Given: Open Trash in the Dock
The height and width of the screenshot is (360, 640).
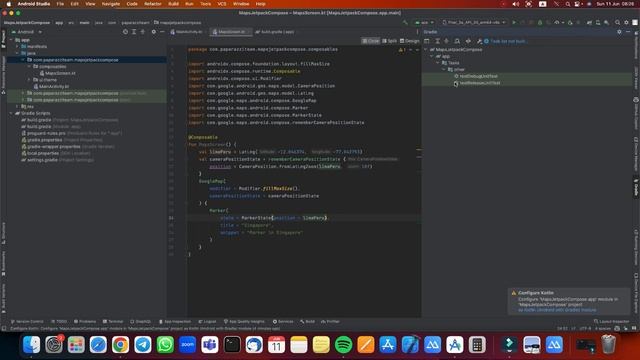Looking at the screenshot, I should [608, 345].
